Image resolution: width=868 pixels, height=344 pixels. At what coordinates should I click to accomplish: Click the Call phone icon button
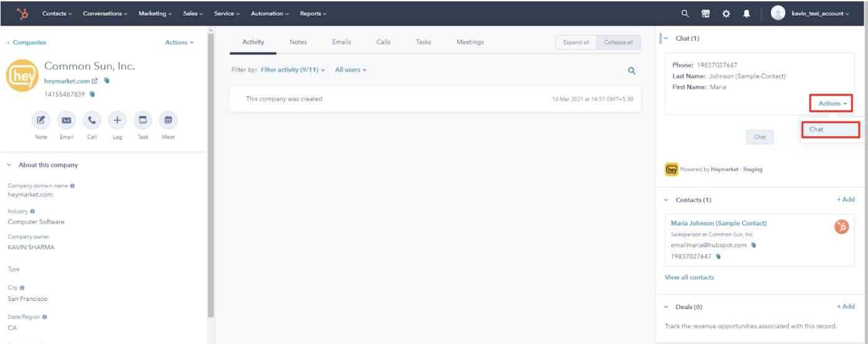coord(92,120)
